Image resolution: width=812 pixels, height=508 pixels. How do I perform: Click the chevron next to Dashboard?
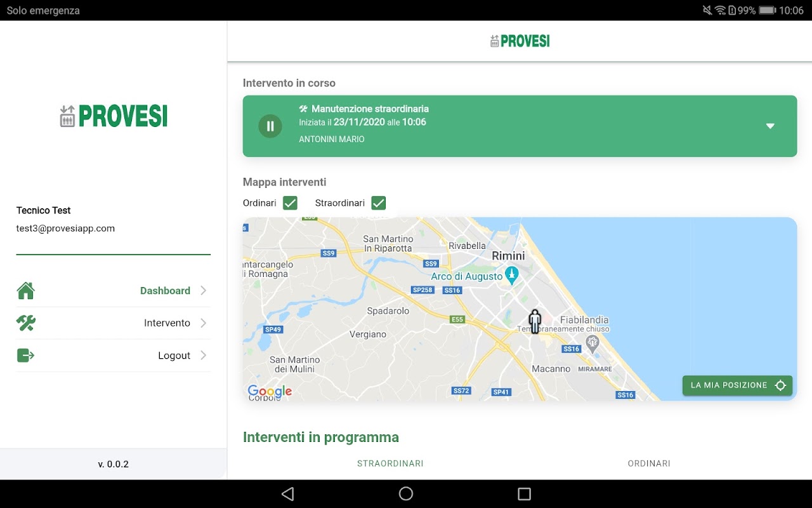coord(203,291)
